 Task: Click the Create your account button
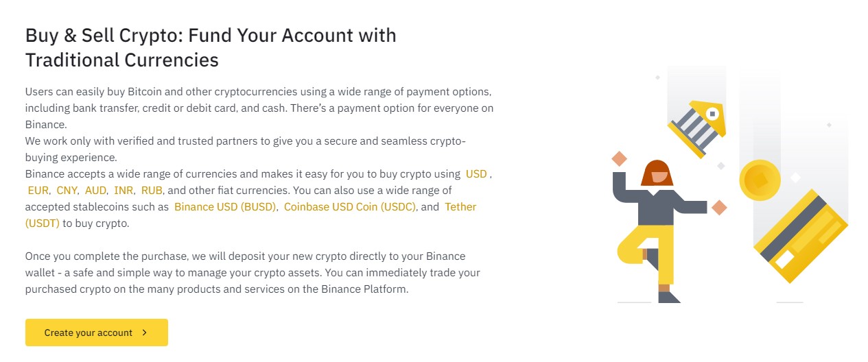97,333
